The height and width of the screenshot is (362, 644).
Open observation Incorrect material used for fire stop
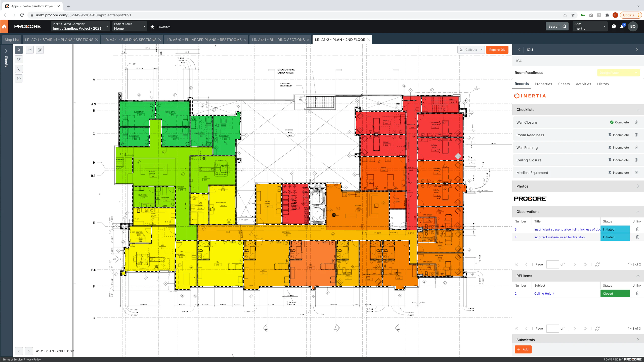559,237
